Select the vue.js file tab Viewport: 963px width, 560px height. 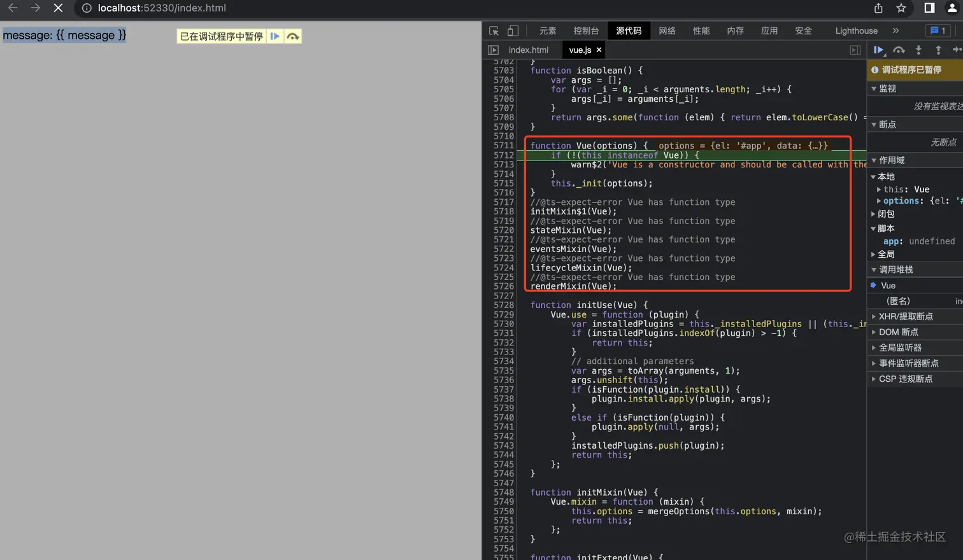pos(580,50)
